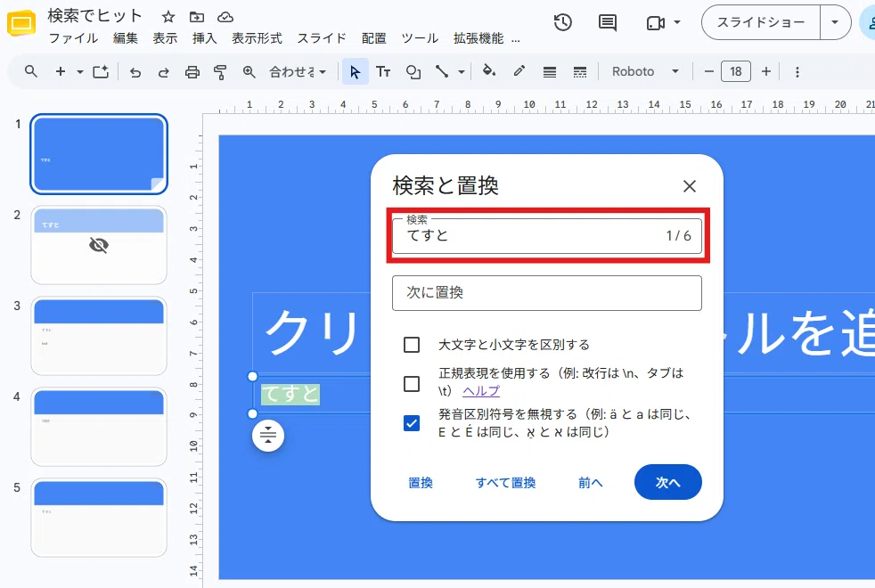
Task: Increase font size with plus button
Action: 766,71
